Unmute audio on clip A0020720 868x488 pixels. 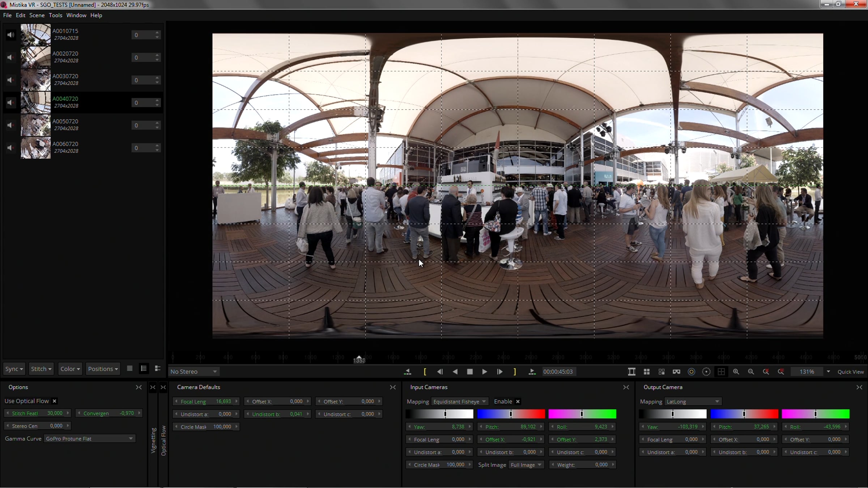coord(10,57)
